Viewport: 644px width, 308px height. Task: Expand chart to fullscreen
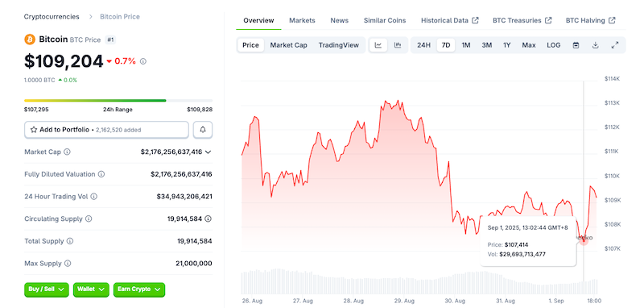coord(615,45)
